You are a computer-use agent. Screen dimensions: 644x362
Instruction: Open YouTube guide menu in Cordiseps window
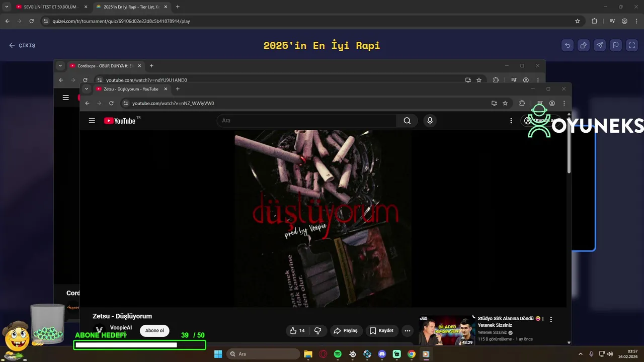[65, 98]
